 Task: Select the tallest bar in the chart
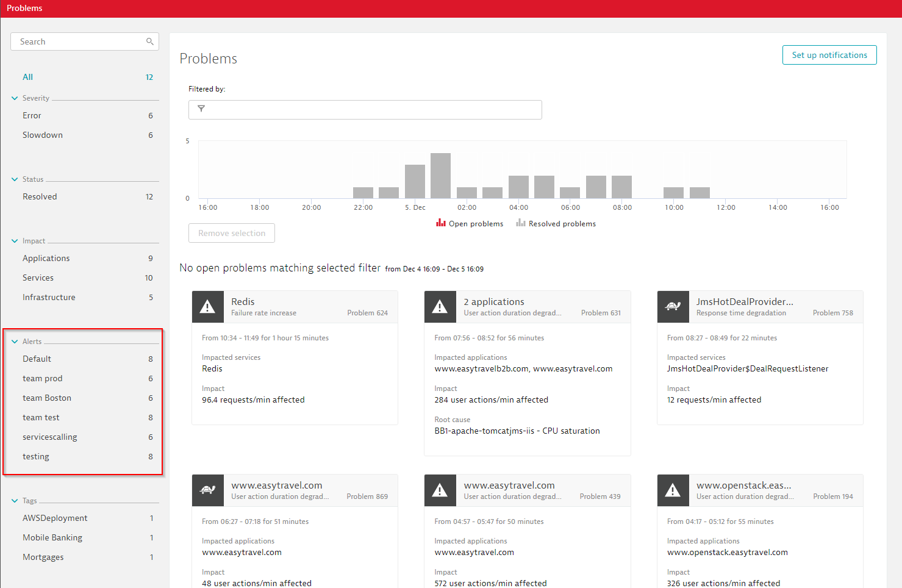point(440,176)
